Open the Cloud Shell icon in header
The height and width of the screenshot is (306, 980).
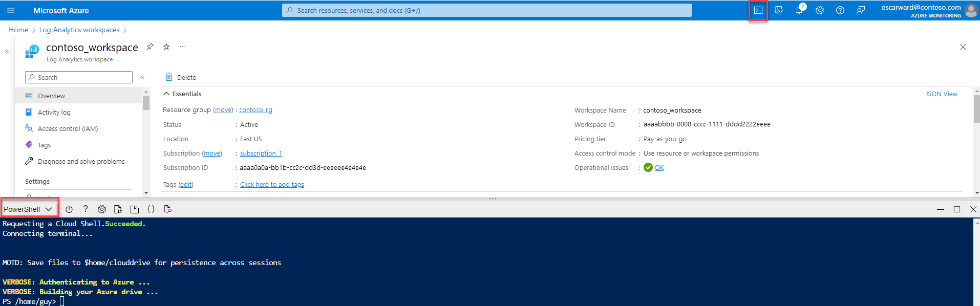(758, 10)
